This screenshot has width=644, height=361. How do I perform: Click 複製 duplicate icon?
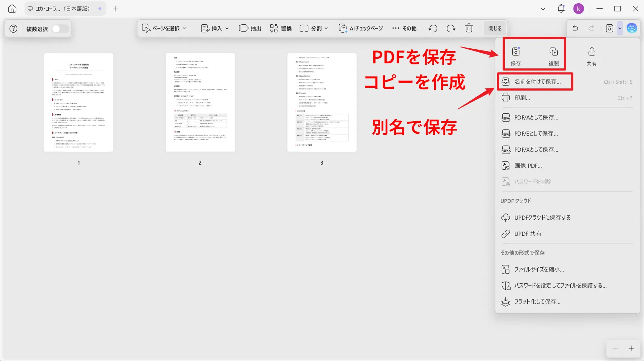coord(553,56)
